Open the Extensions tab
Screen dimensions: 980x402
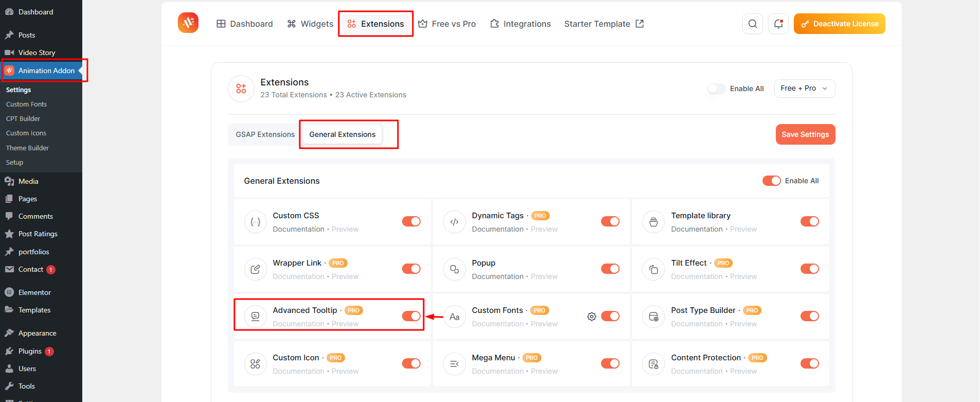point(376,24)
